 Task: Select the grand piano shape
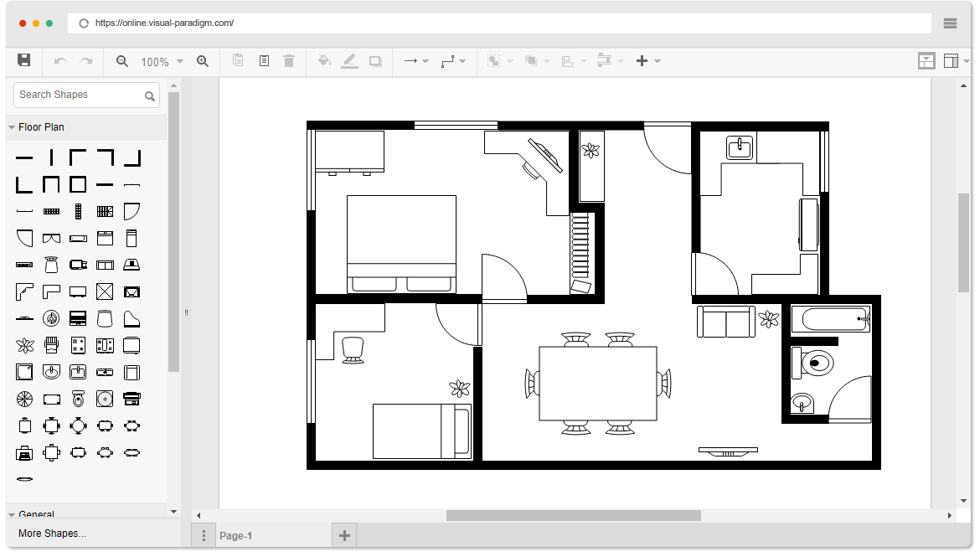[x=132, y=318]
